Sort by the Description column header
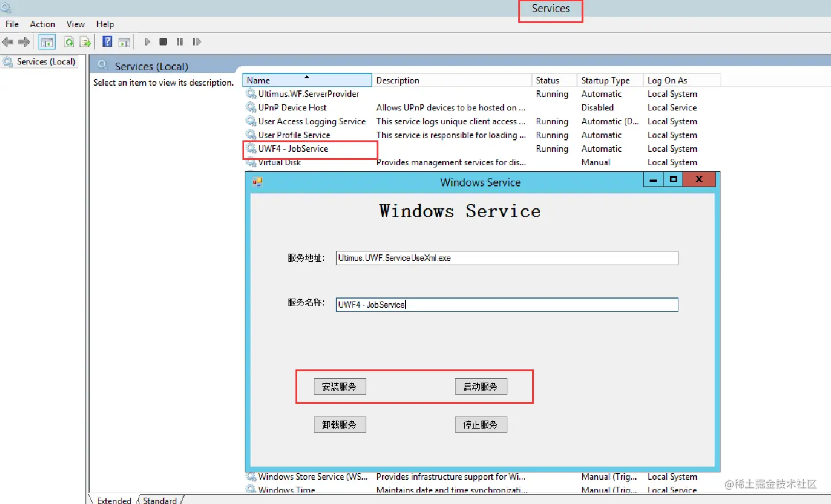This screenshot has width=831, height=504. [451, 81]
